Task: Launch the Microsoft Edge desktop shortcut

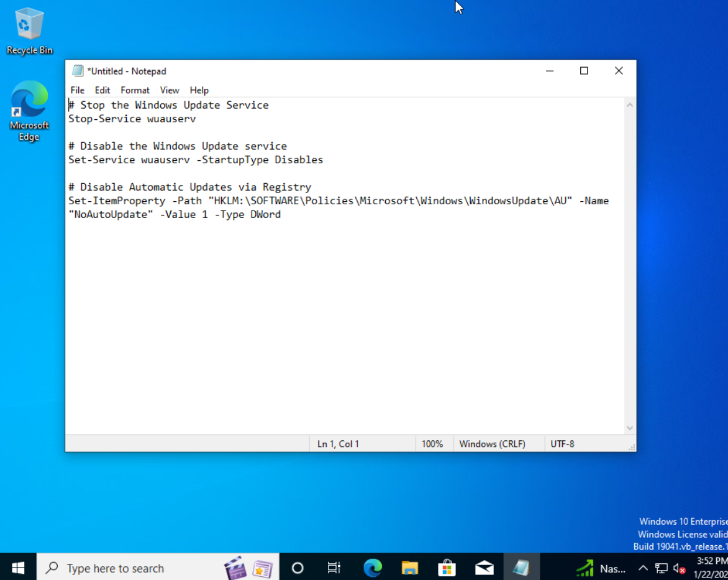Action: click(29, 111)
